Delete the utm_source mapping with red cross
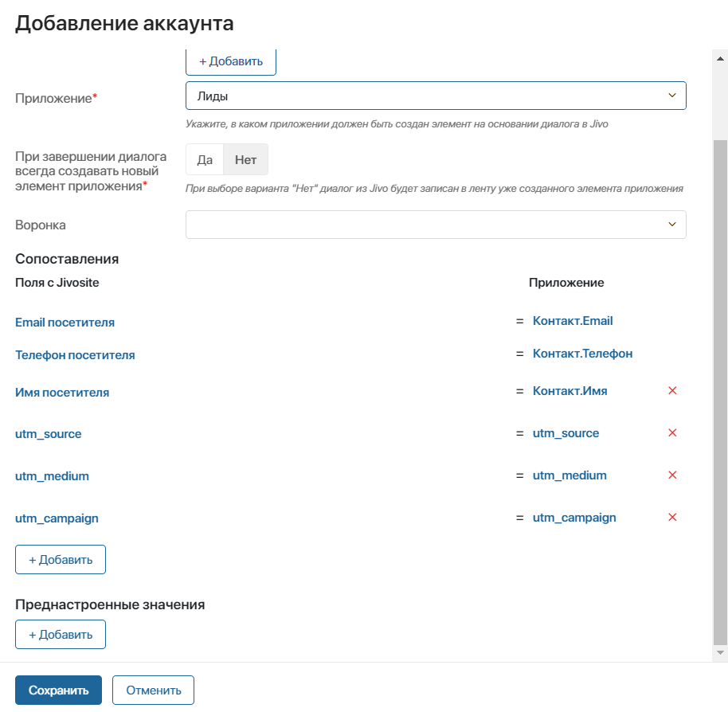Viewport: 728px width, 712px height. (x=671, y=433)
